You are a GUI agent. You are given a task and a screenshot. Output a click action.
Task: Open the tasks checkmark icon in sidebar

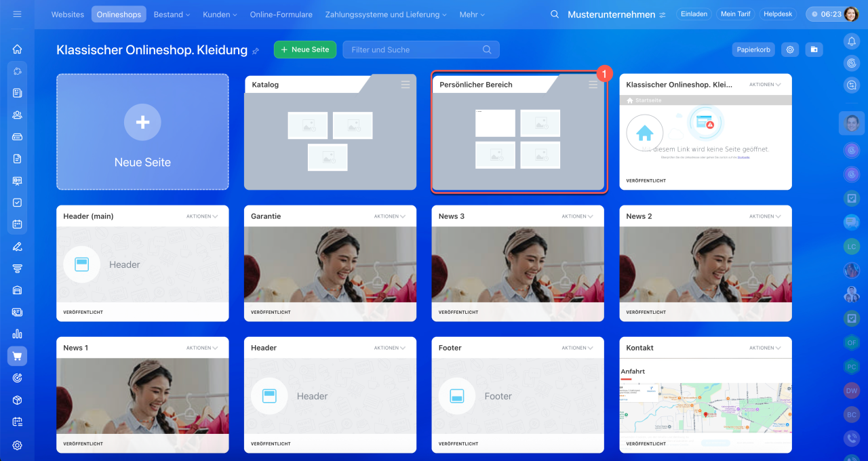(x=17, y=202)
